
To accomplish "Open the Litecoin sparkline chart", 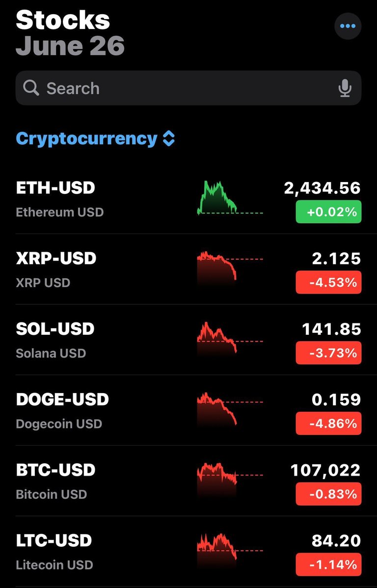I will pyautogui.click(x=230, y=547).
